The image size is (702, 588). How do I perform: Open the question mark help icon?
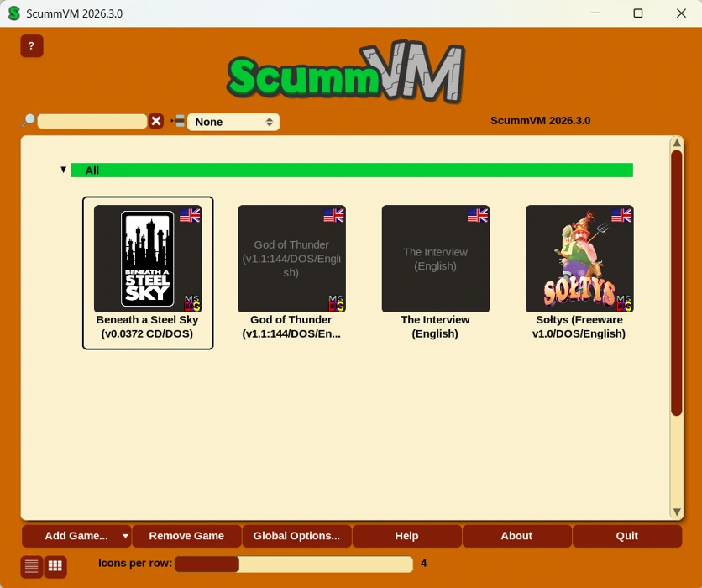coord(31,45)
